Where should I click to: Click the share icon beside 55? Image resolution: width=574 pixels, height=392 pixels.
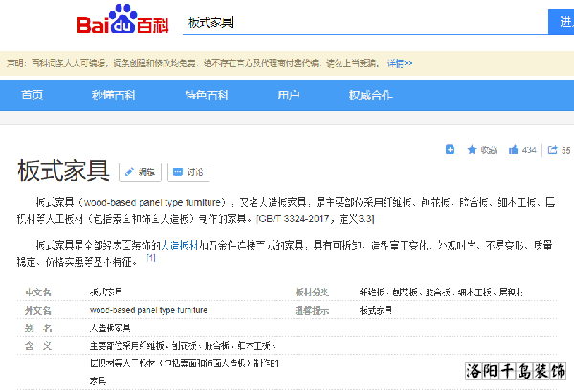coord(552,150)
